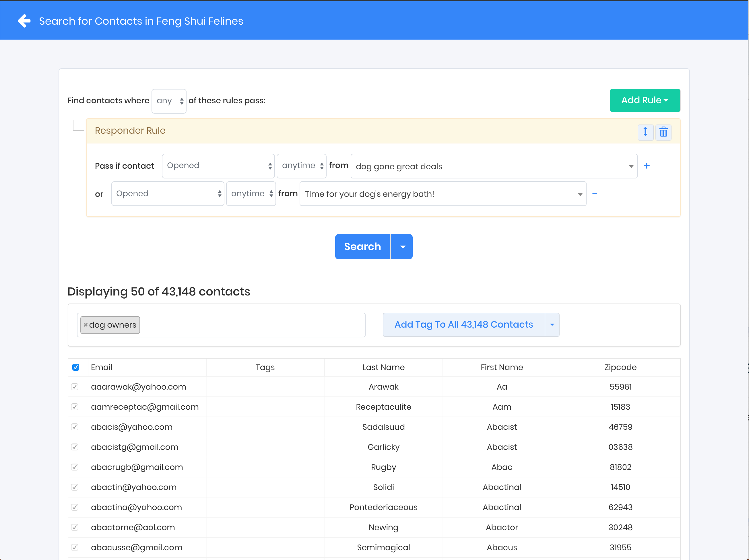Open the Add Rule dropdown menu
Image resolution: width=749 pixels, height=560 pixels.
(644, 101)
